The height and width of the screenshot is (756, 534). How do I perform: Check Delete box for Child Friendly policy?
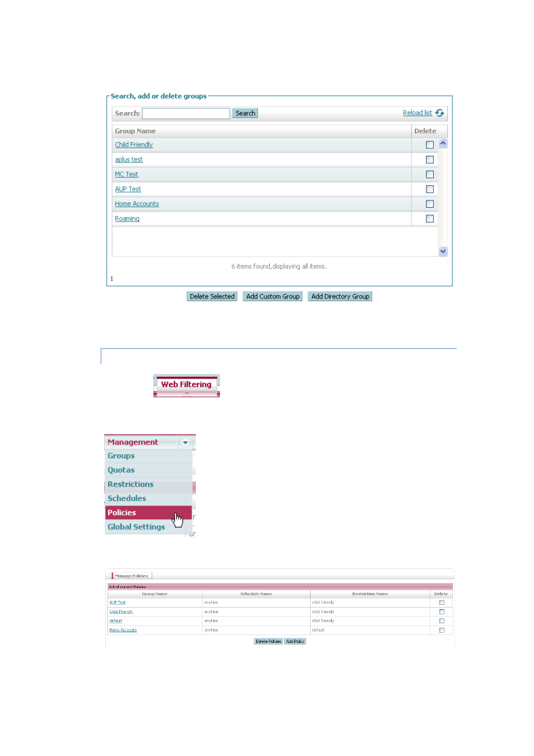442,612
